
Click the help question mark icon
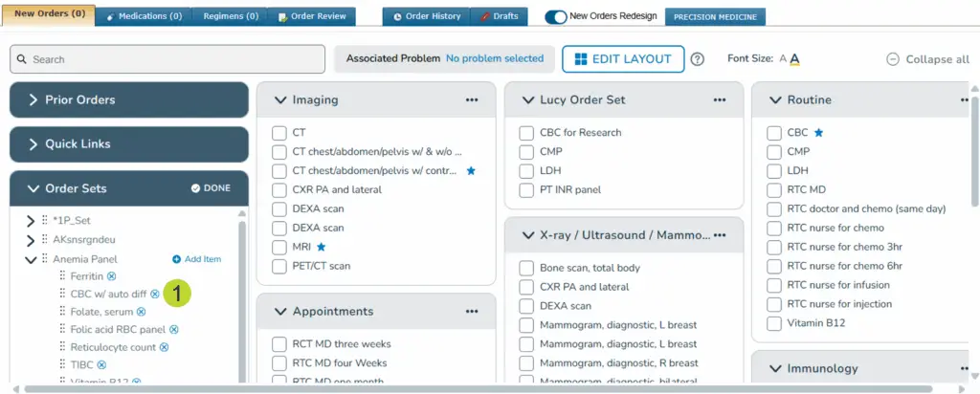click(698, 59)
